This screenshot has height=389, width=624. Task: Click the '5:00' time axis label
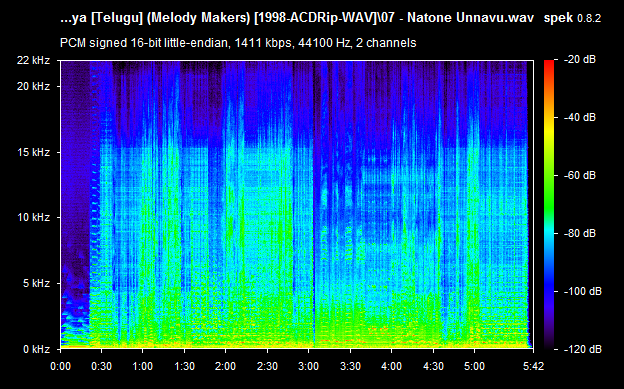[x=474, y=366]
